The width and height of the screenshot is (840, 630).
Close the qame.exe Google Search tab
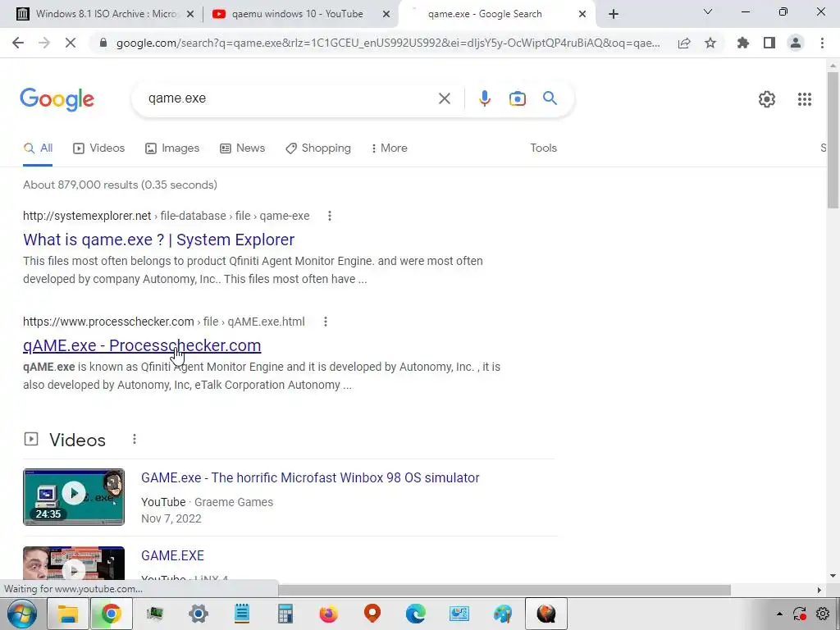click(x=582, y=15)
